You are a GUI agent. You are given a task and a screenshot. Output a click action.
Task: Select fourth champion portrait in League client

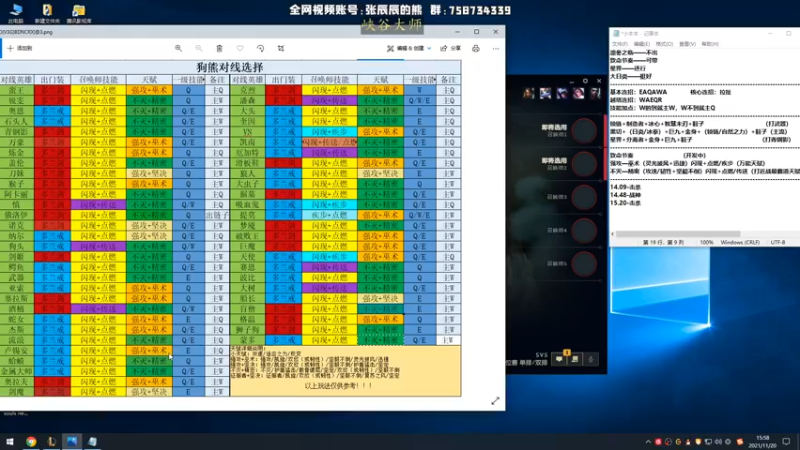579,93
